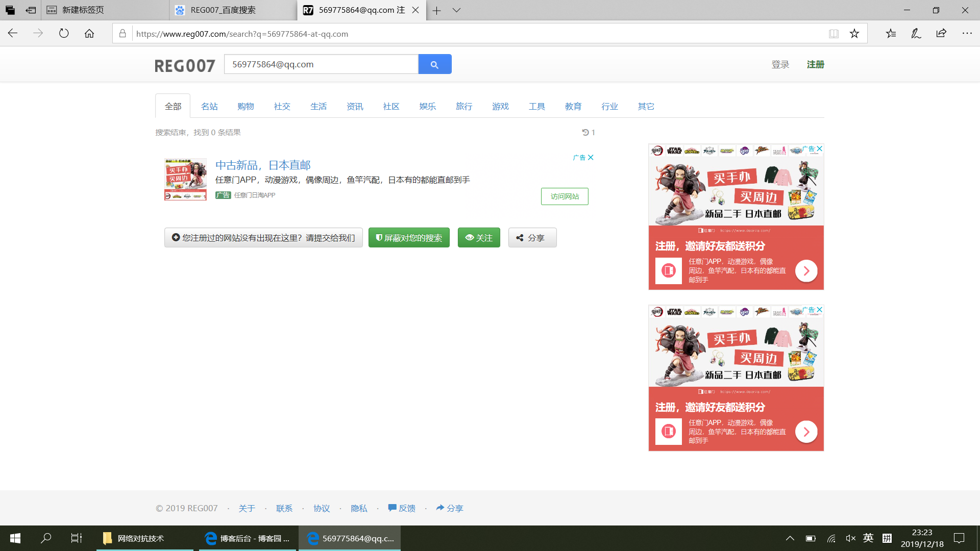The width and height of the screenshot is (980, 551).
Task: Open Edge settings ellipsis menu
Action: 967,34
